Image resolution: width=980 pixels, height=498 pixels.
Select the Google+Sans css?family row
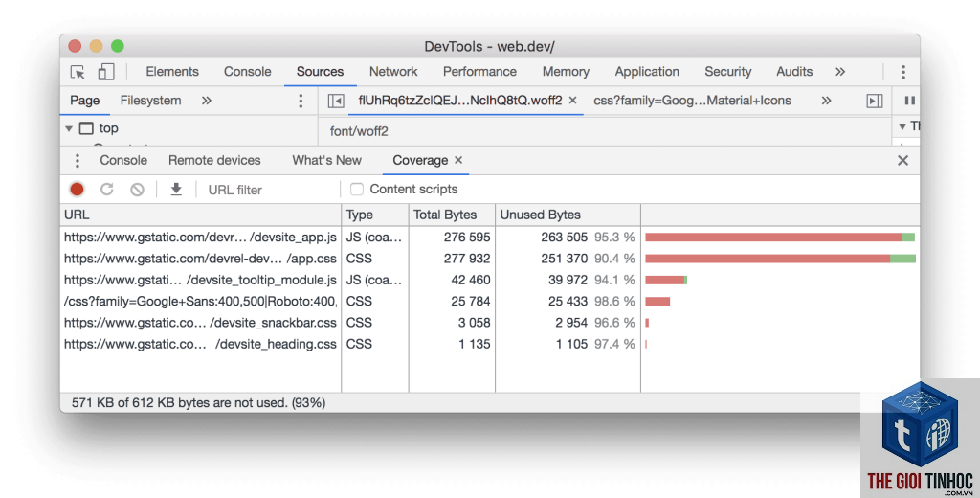[489, 301]
